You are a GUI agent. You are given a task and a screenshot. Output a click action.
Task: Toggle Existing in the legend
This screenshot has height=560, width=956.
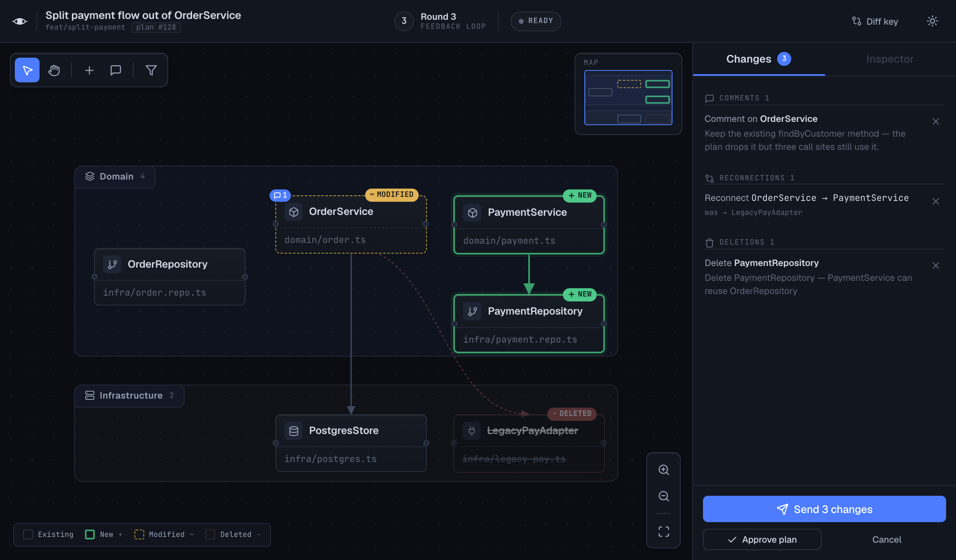point(48,534)
